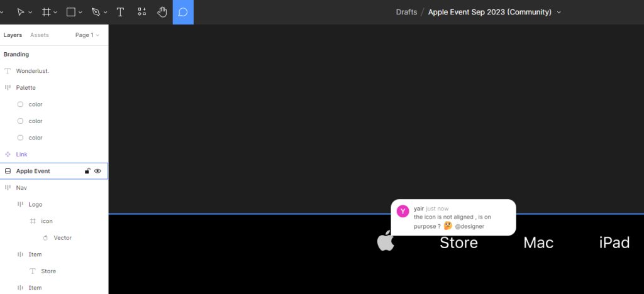The width and height of the screenshot is (644, 294).
Task: Select the Frame tool
Action: tap(46, 12)
